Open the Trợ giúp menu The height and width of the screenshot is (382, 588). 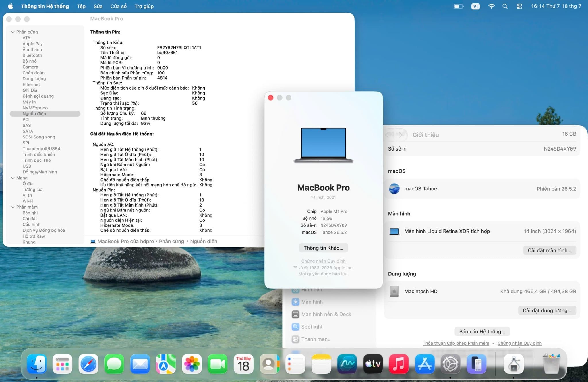point(144,6)
